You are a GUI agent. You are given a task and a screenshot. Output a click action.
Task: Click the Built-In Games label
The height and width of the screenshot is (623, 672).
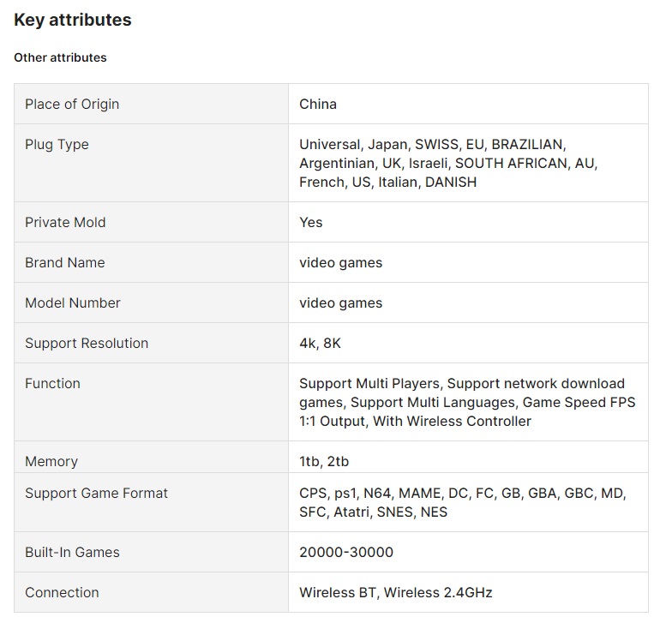click(72, 552)
